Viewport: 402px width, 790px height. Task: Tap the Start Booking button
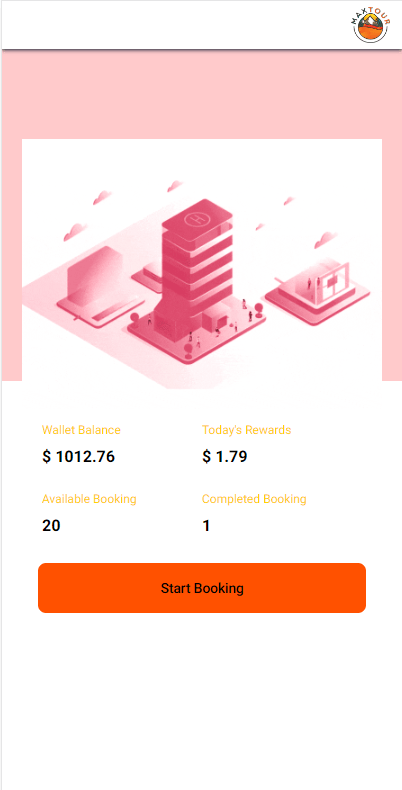(x=202, y=587)
